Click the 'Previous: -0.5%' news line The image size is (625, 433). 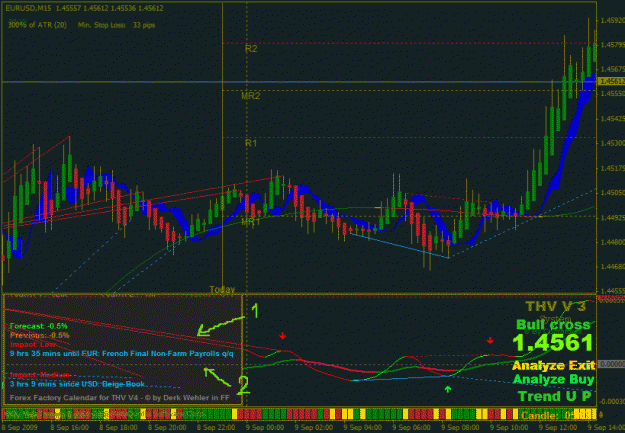[39, 335]
